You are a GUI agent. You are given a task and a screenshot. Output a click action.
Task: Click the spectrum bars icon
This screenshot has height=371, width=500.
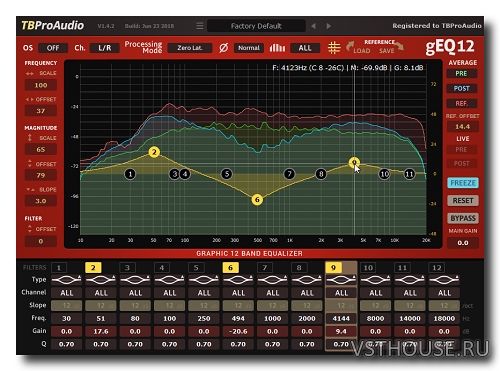(x=277, y=48)
